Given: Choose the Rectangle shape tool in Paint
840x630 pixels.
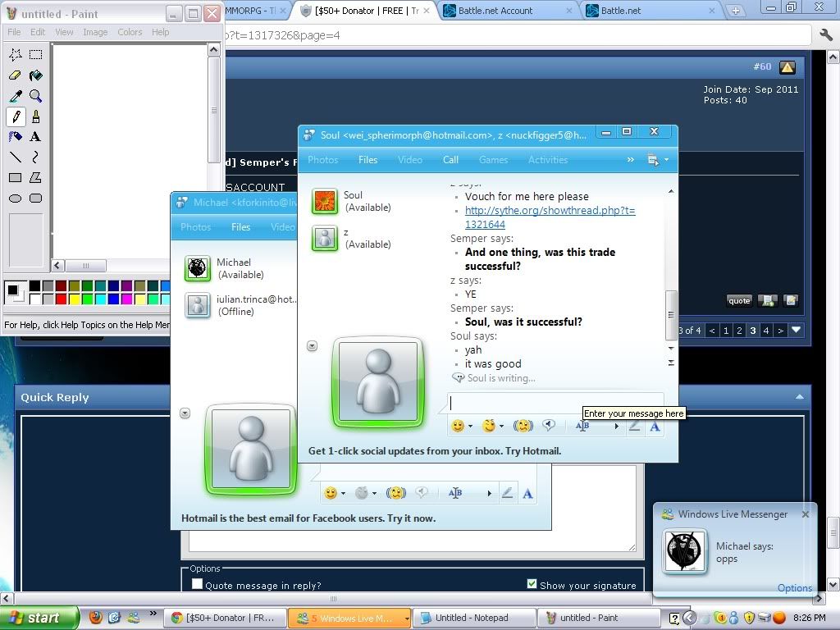Looking at the screenshot, I should pos(16,177).
